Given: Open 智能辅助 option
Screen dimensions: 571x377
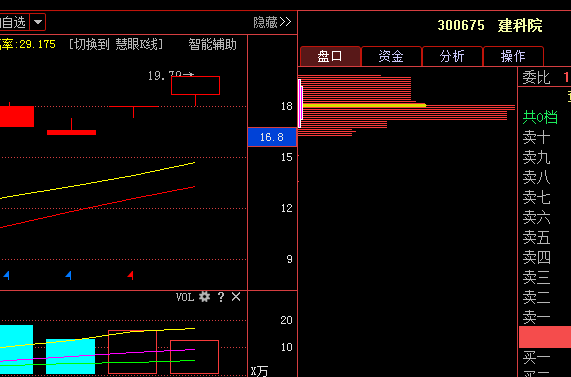Looking at the screenshot, I should pos(213,44).
